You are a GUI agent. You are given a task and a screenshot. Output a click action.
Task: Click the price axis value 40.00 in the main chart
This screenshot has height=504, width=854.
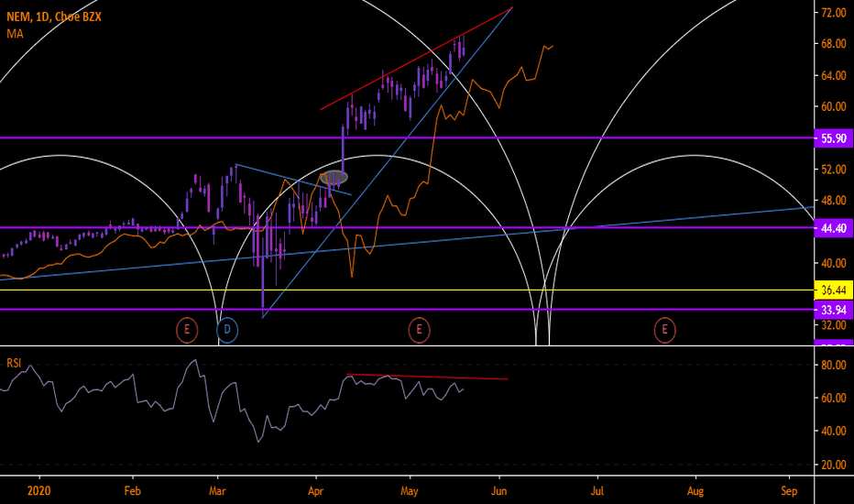833,263
